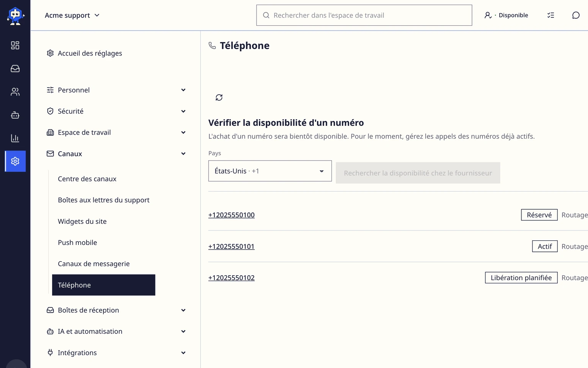Click the Réservé status badge
This screenshot has width=588, height=368.
point(539,215)
